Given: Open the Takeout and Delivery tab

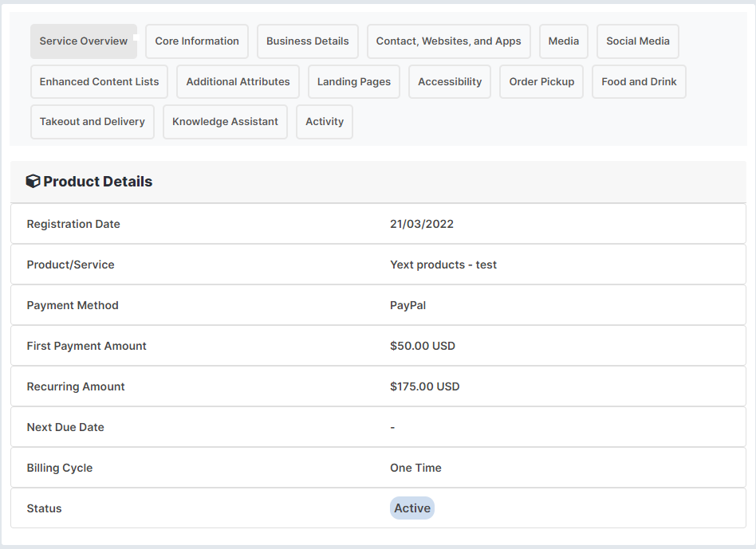Looking at the screenshot, I should click(x=92, y=121).
